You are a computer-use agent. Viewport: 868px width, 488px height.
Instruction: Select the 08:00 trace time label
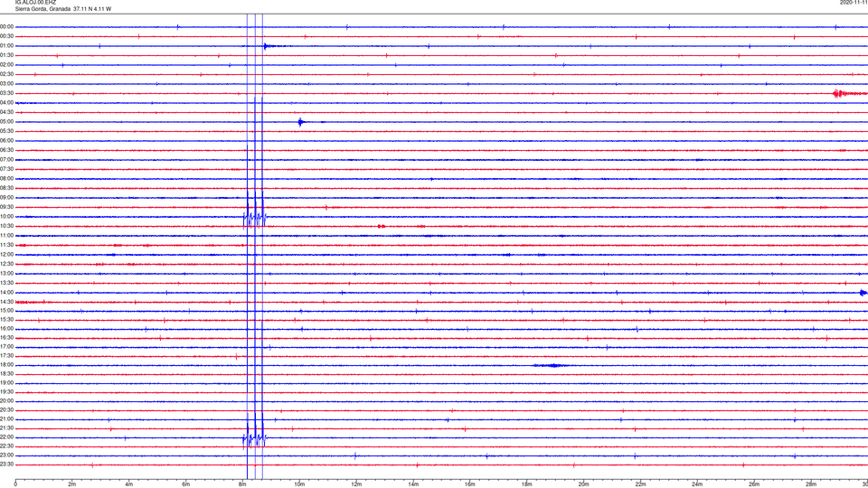point(6,179)
